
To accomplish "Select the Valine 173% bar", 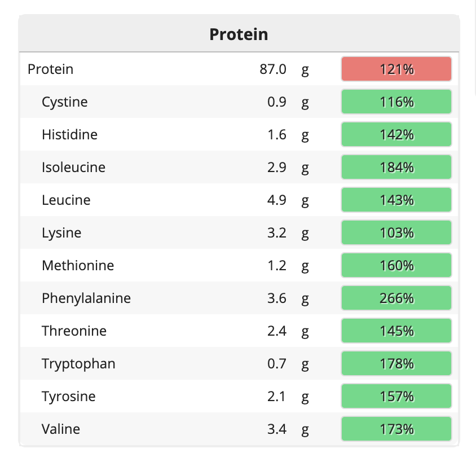I will 396,429.
